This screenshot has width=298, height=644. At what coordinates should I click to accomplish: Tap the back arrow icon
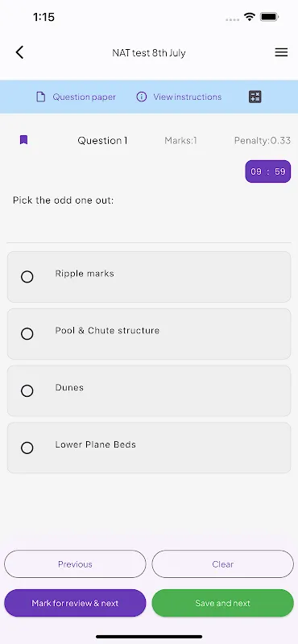click(x=19, y=52)
